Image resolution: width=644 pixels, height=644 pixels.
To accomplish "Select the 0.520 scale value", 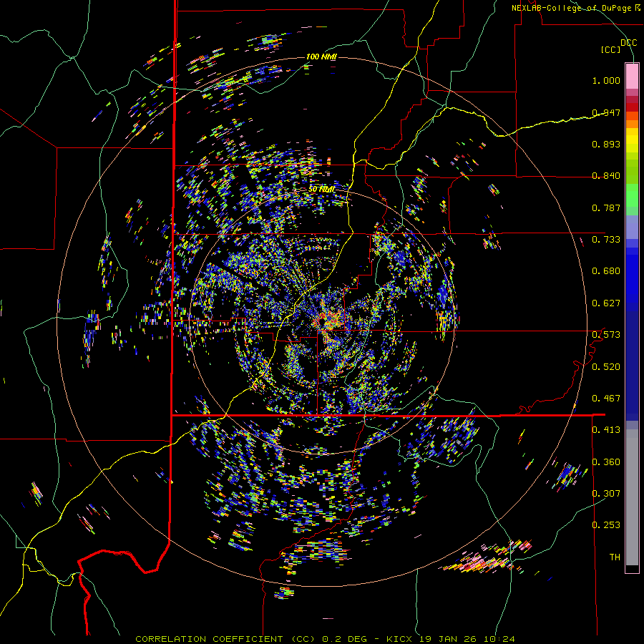I will (606, 367).
